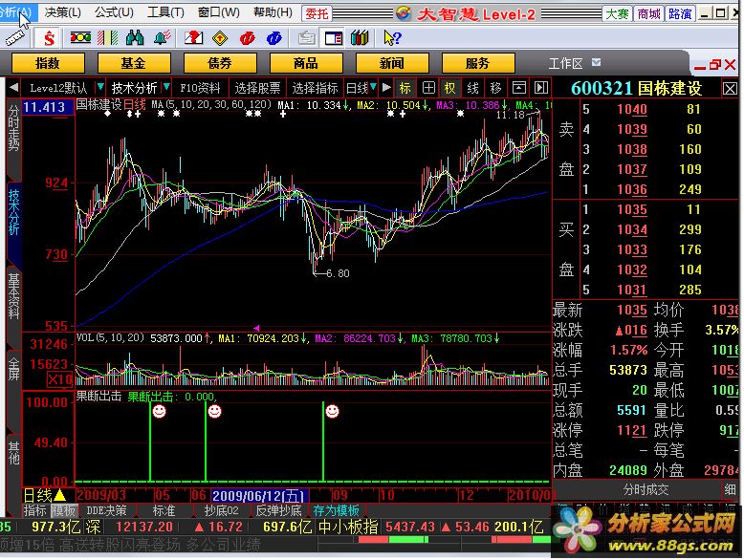Expand the 技术分析 dropdown arrow
744x560 pixels.
point(166,87)
